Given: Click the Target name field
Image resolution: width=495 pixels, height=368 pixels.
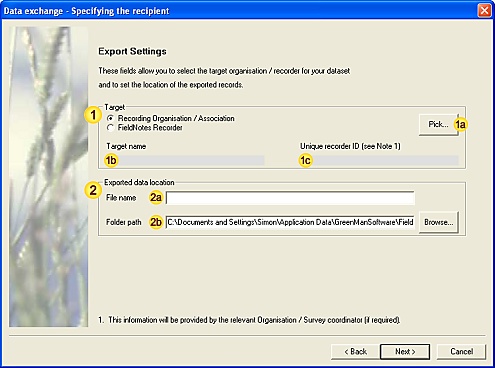Looking at the screenshot, I should (185, 160).
